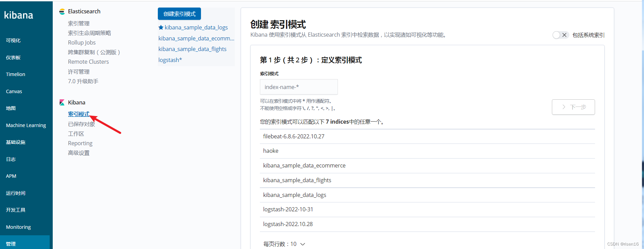Click the filebeat-6.8.6-2022.10.27 index row

427,136
